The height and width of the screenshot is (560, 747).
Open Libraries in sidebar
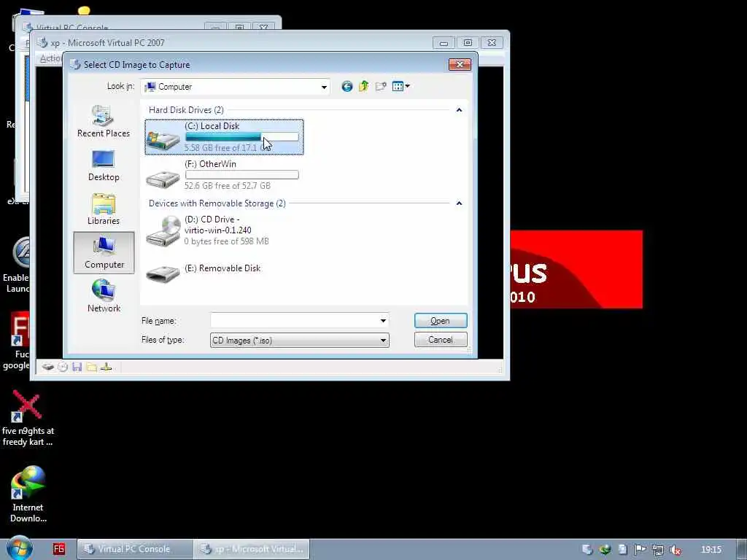coord(104,209)
